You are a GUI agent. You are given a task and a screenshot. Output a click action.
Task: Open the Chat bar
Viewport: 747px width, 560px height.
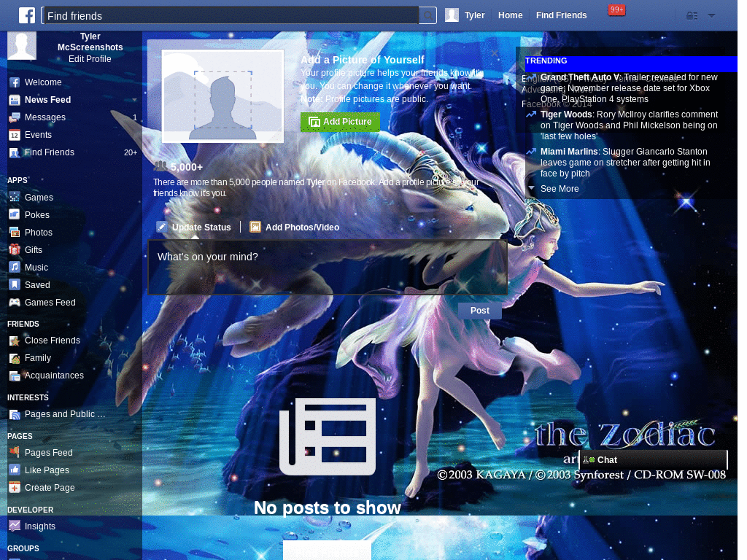pos(654,460)
